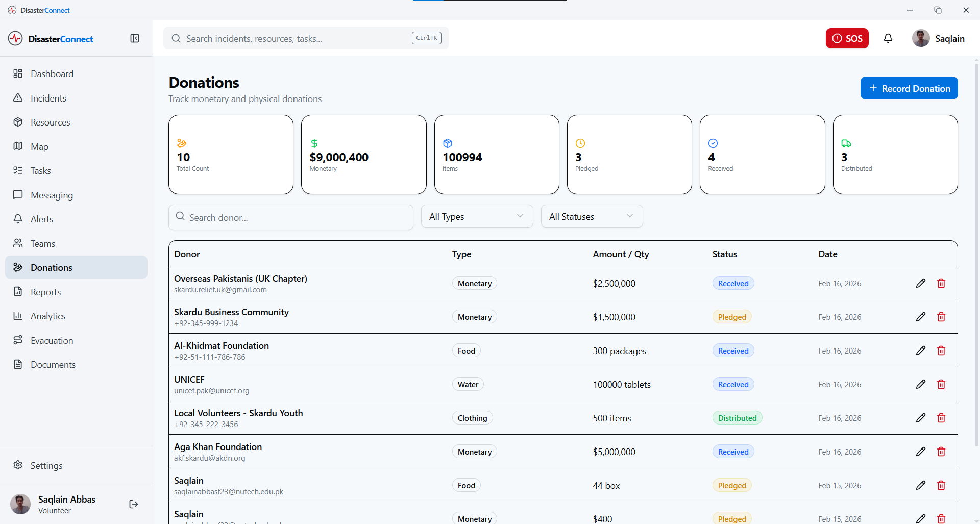This screenshot has height=524, width=980.
Task: Click the notification bell icon
Action: 888,38
